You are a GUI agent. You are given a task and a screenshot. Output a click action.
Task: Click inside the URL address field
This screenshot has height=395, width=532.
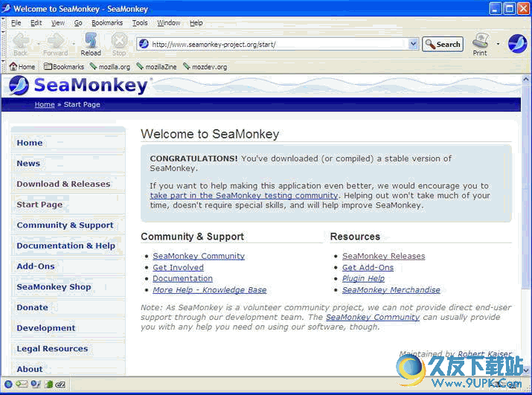click(x=278, y=44)
